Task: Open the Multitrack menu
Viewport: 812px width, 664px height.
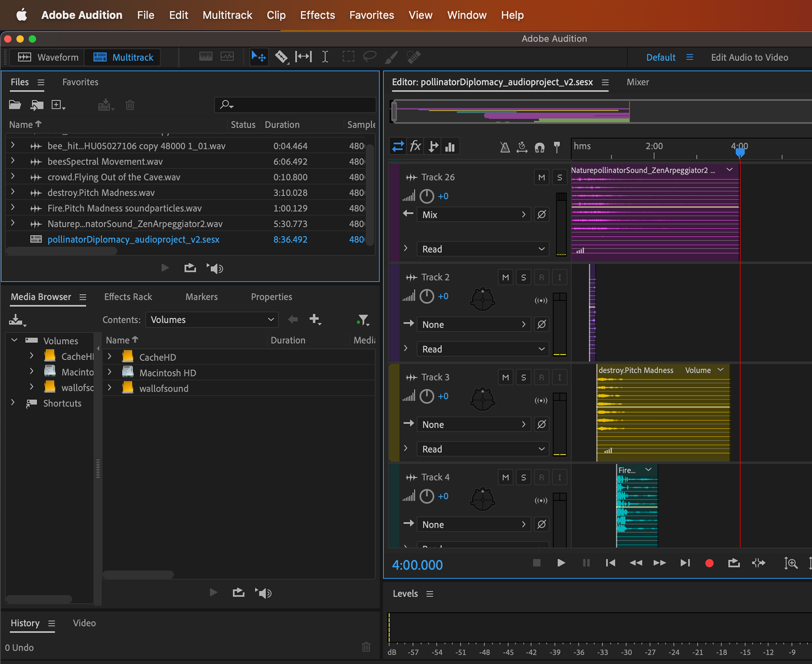Action: coord(227,15)
